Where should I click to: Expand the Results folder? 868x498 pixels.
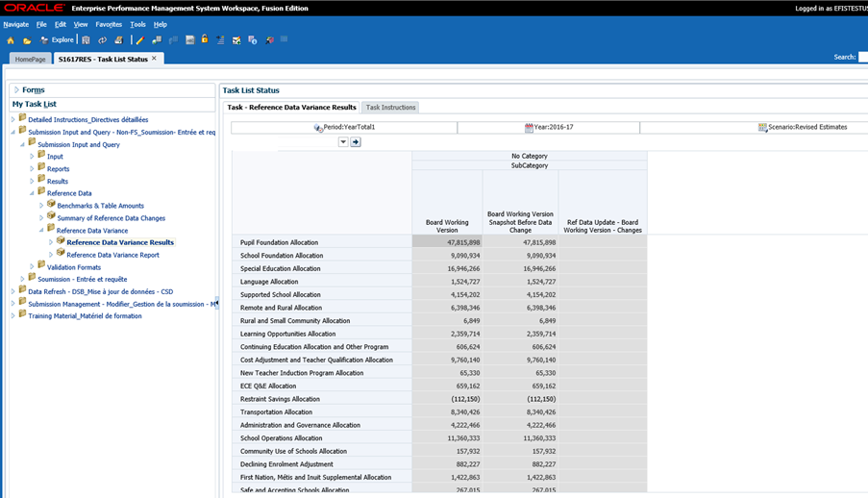point(32,181)
